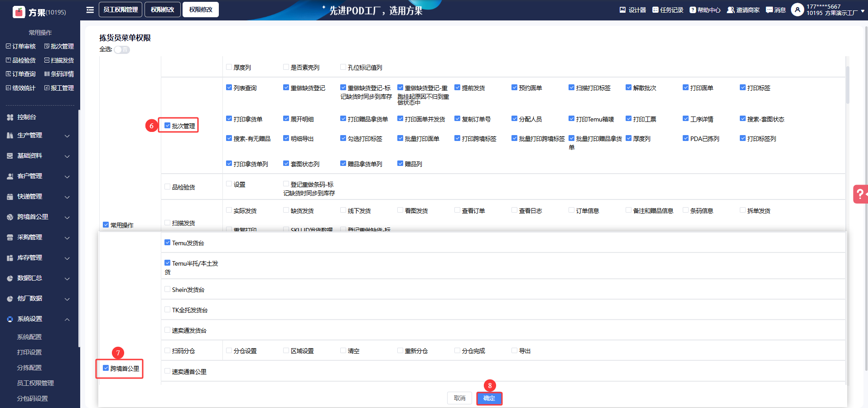Check the Shein发货台 checkbox

[168, 289]
